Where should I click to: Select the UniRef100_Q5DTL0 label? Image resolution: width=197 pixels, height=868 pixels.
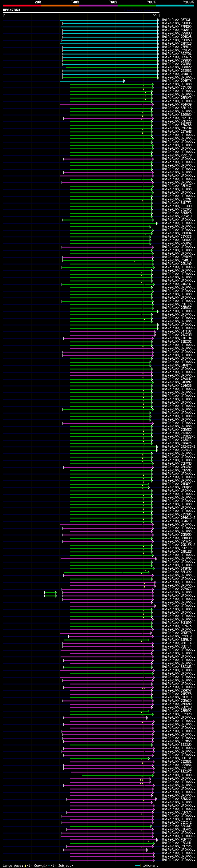click(177, 304)
